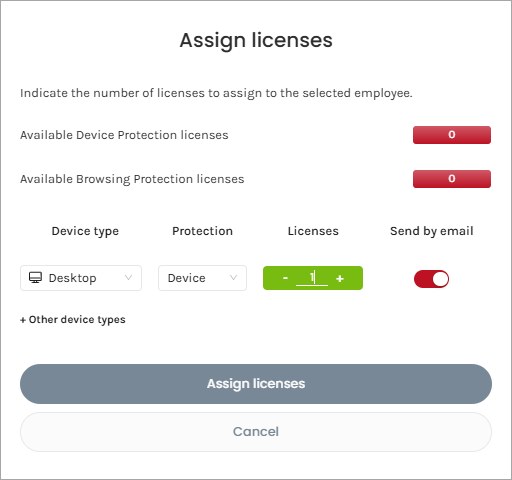
Task: Click the Available Device Protection licenses label
Action: point(124,135)
